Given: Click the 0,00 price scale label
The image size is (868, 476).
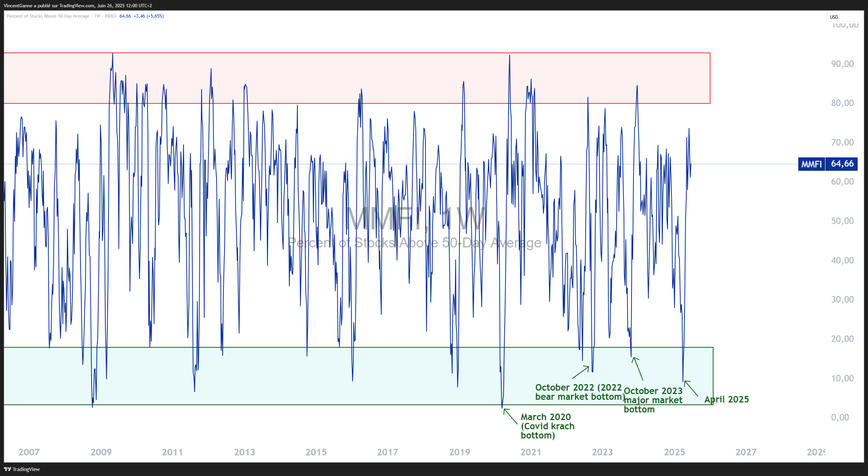Looking at the screenshot, I should (x=840, y=417).
